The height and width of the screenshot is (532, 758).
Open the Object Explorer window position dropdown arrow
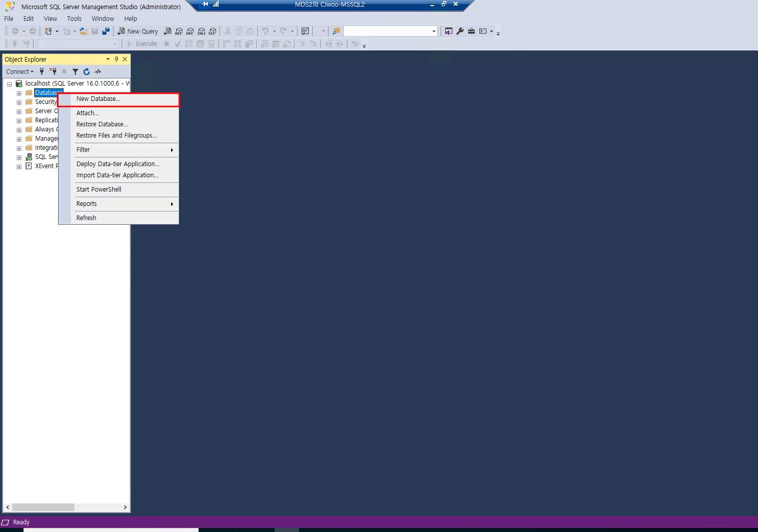108,59
